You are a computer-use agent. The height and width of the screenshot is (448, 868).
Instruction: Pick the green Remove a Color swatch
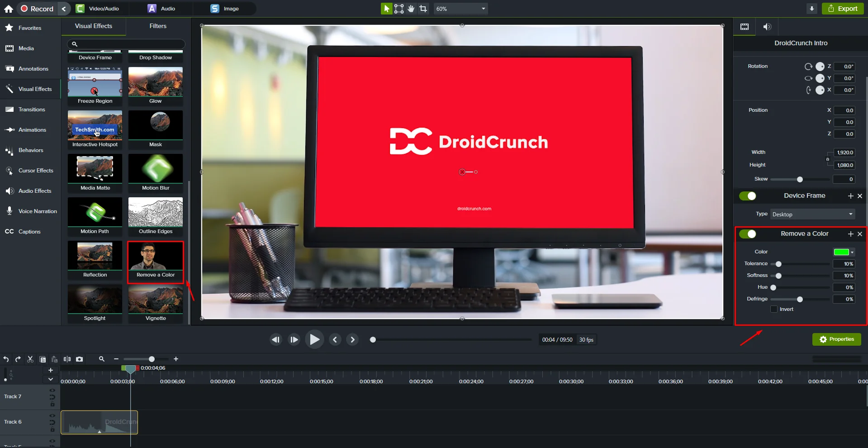point(841,253)
